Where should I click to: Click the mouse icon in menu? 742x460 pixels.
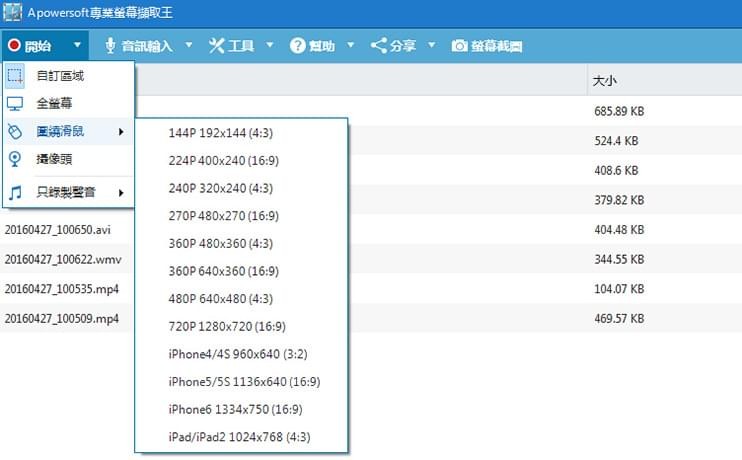point(15,132)
